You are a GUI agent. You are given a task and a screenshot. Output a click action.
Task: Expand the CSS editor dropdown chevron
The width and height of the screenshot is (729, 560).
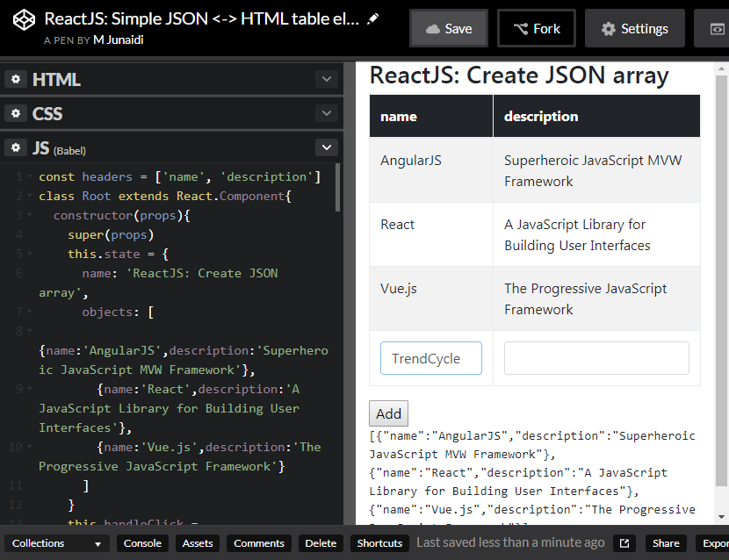tap(327, 113)
